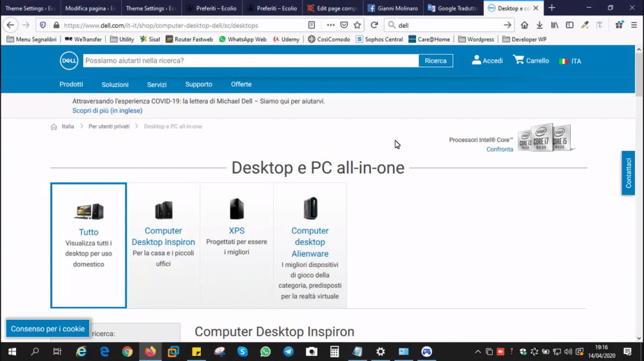Open the Offerte menu
This screenshot has width=644, height=361.
pyautogui.click(x=241, y=84)
